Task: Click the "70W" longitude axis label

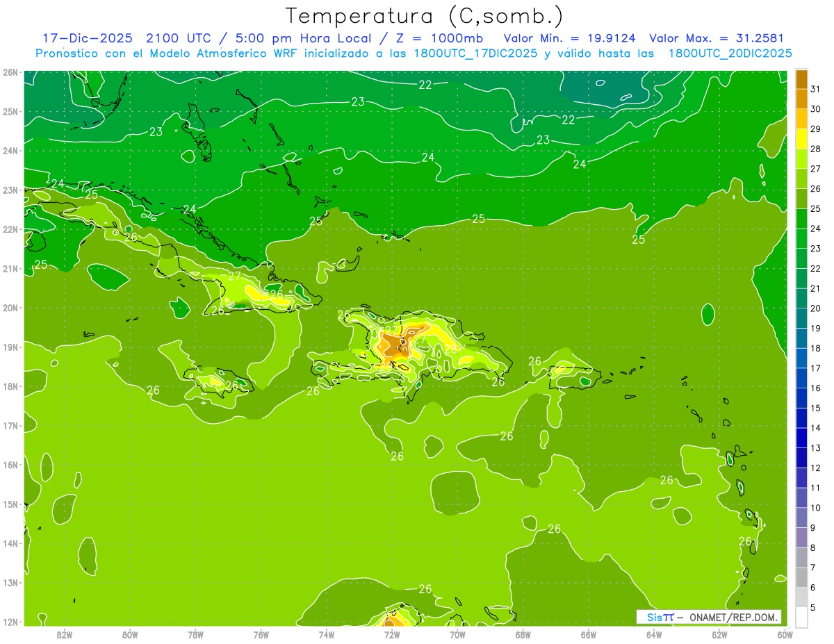Action: (x=457, y=634)
